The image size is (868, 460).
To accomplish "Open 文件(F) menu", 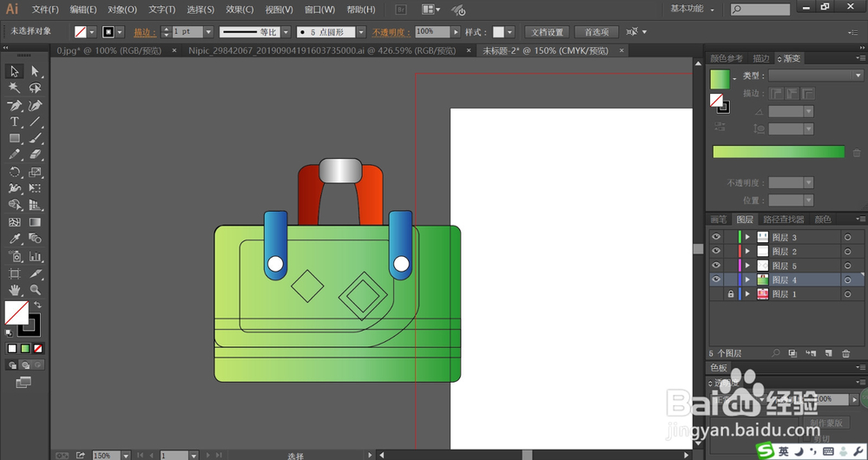I will (x=45, y=10).
